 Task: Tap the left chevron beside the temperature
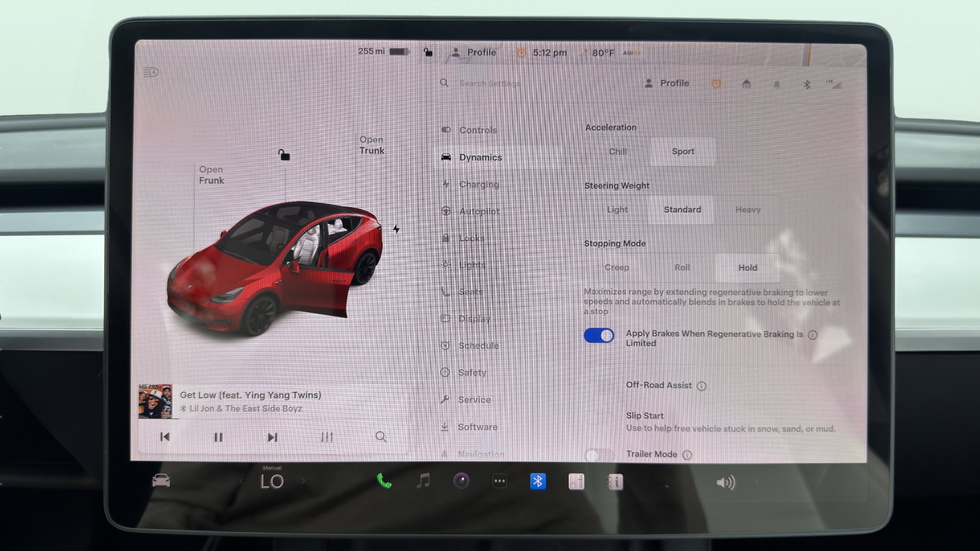click(x=242, y=481)
